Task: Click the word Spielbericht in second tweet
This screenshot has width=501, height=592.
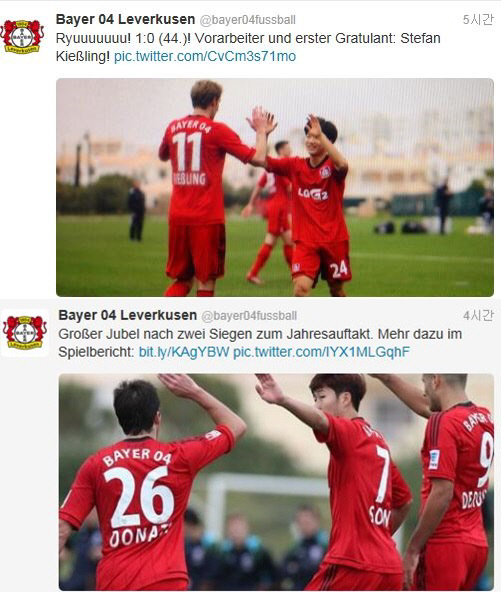Action: point(94,352)
